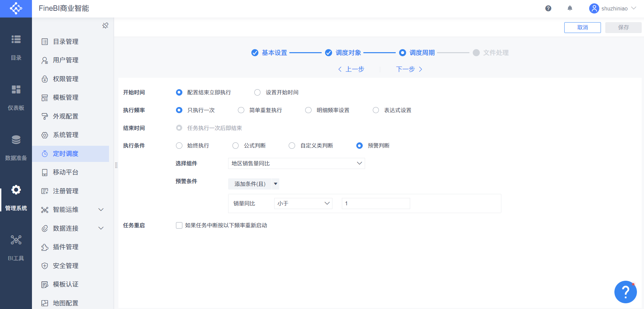Open the 仪表板 dashboard navigation icon
Viewport: 644px width, 309px height.
[x=16, y=90]
